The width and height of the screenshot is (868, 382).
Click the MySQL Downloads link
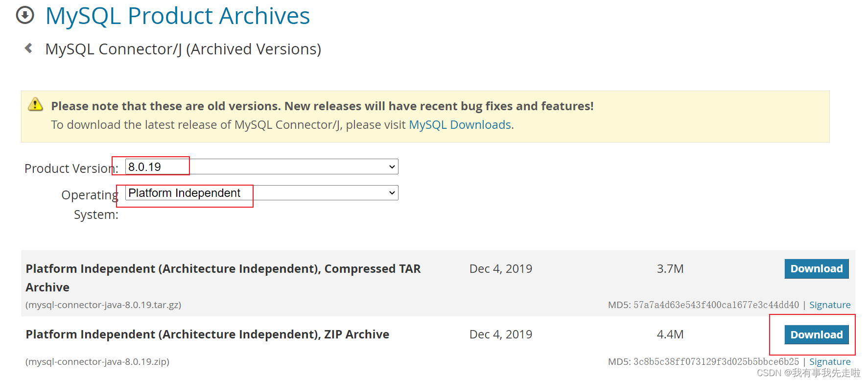tap(459, 124)
